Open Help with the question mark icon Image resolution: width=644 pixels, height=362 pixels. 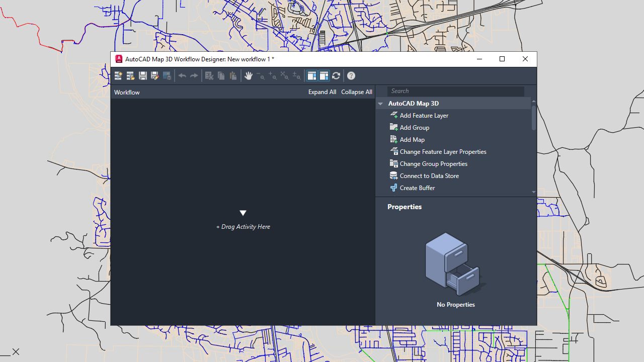point(351,76)
